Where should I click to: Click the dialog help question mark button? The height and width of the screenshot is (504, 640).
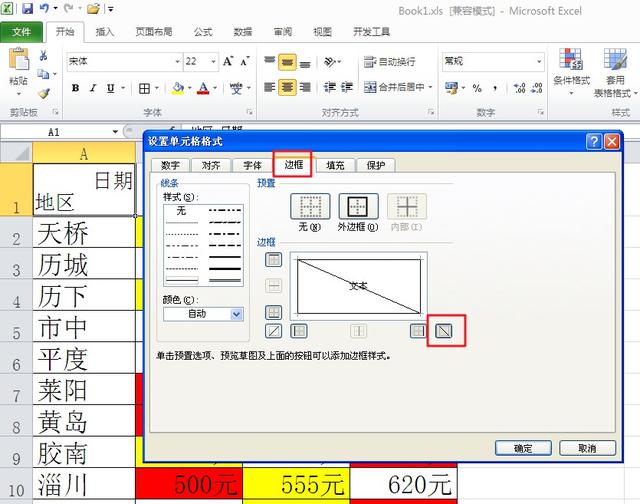(594, 142)
